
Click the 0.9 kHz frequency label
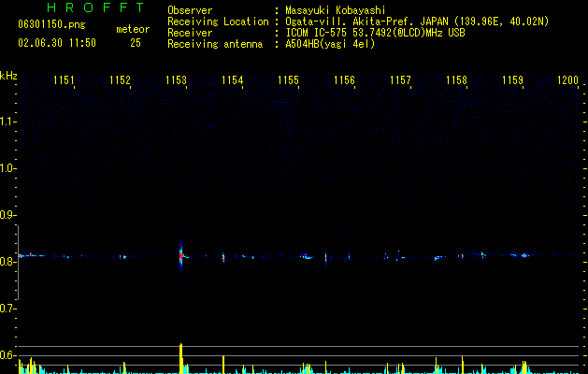(x=7, y=215)
